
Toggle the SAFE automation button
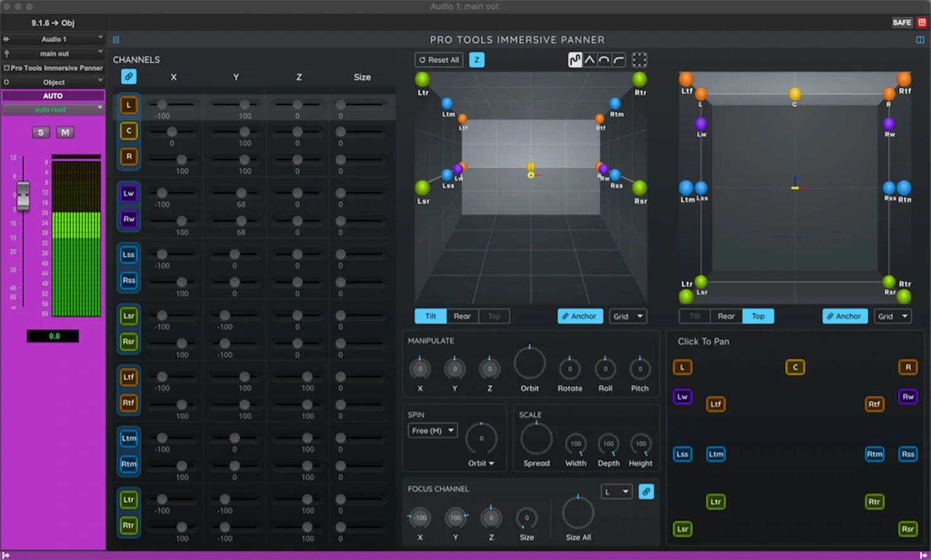pyautogui.click(x=901, y=22)
